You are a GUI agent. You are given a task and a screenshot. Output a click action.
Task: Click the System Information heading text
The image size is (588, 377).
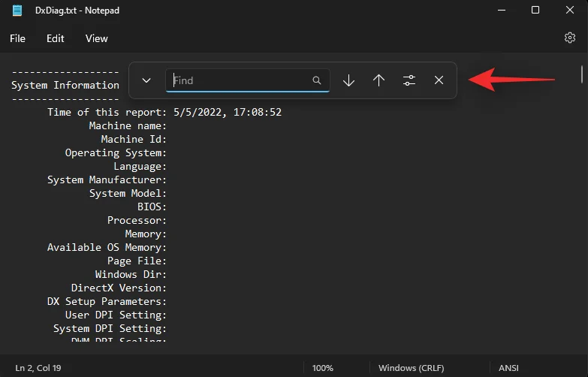tap(65, 85)
